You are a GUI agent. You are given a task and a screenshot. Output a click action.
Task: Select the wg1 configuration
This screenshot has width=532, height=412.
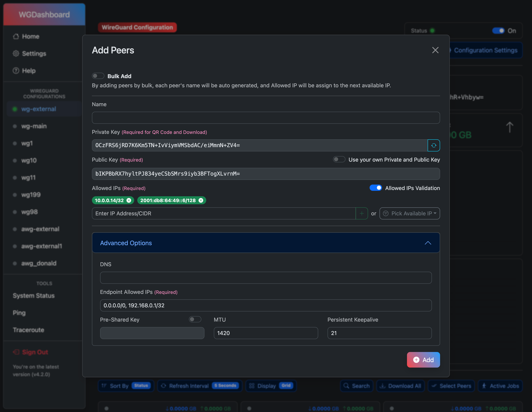tap(44, 143)
